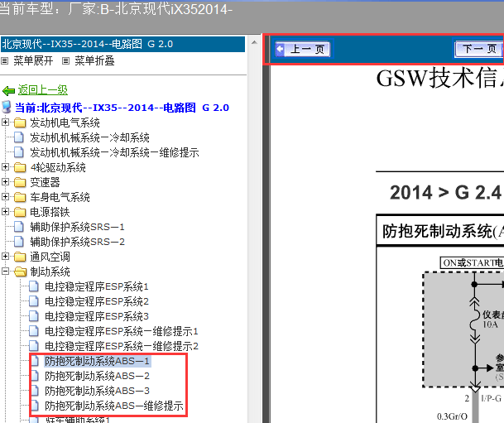Click the icon beside 菜单展开
The height and width of the screenshot is (423, 504).
[4, 60]
